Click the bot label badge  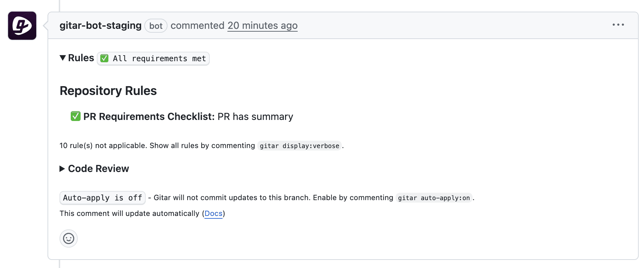(156, 26)
